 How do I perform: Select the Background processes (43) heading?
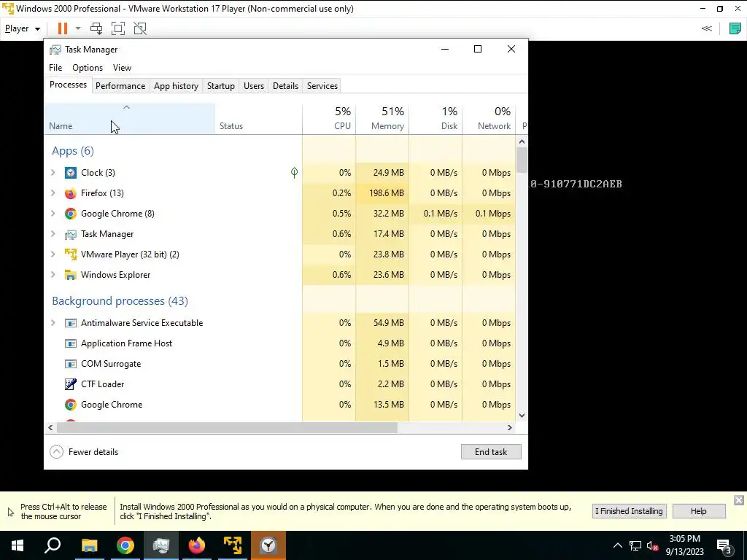click(x=120, y=301)
